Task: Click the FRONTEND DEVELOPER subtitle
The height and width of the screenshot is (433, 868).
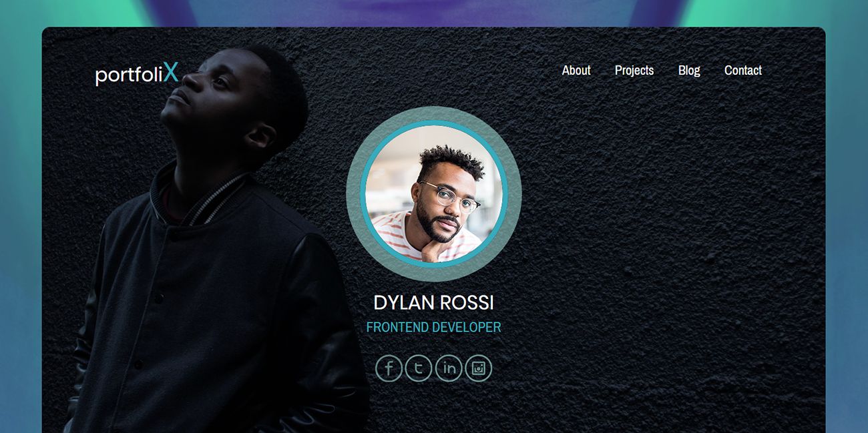Action: click(434, 328)
